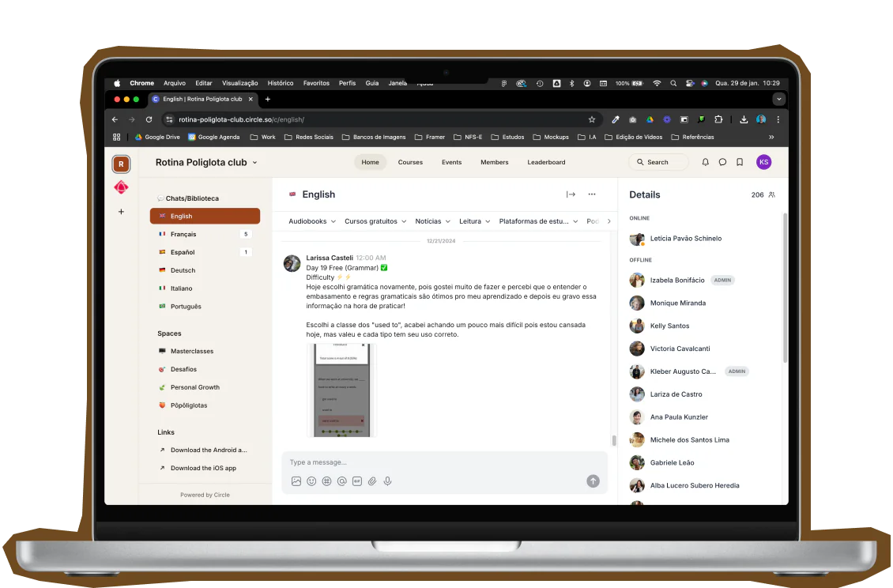Record a voice message with microphone
This screenshot has height=588, width=893.
click(x=388, y=481)
